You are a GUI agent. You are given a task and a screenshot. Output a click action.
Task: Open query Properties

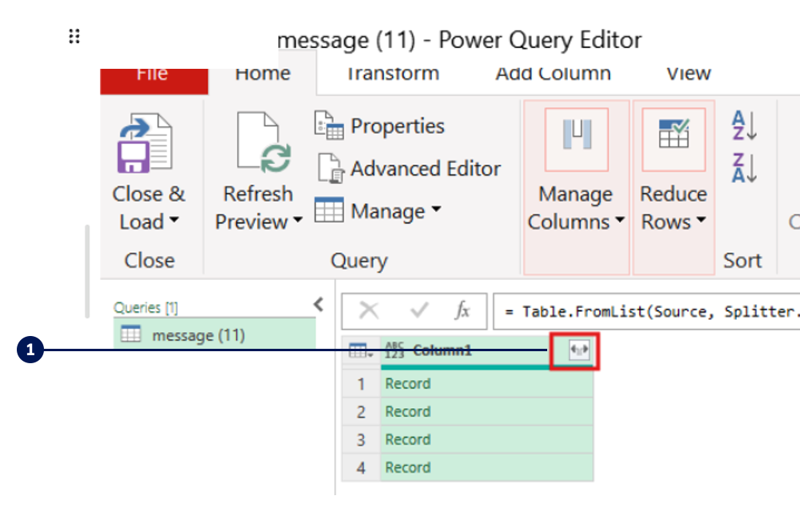coord(380,126)
